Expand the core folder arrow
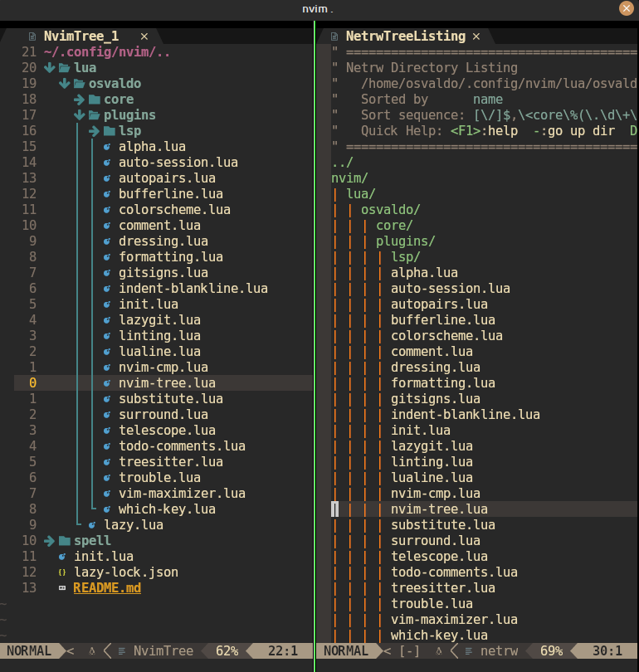 tap(79, 100)
